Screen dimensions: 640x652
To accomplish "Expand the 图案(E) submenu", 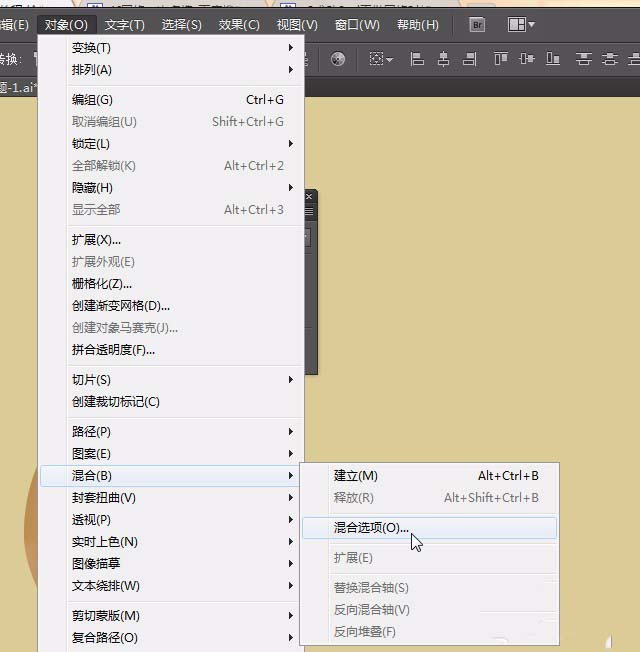I will tap(171, 454).
